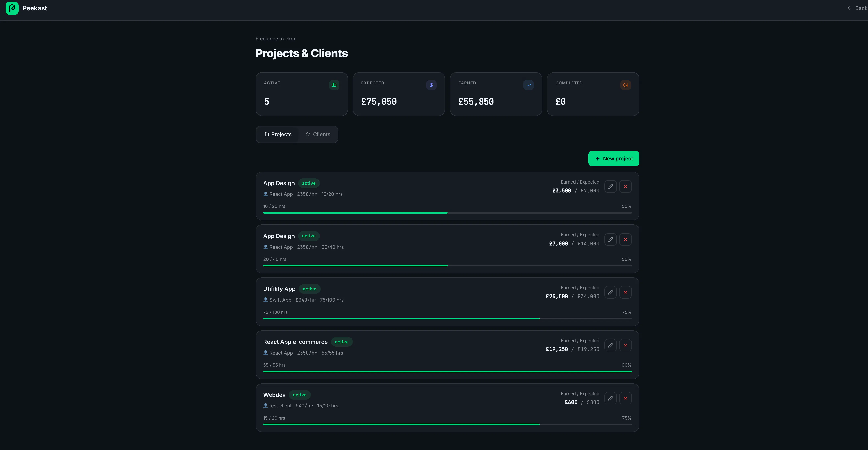868x450 pixels.
Task: Create a New project
Action: (614, 158)
